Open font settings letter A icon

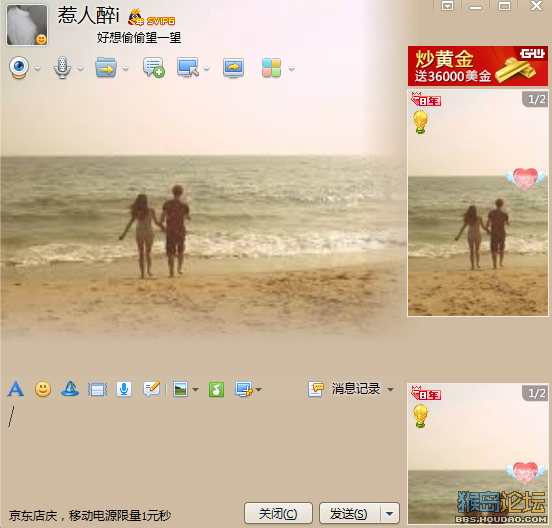pyautogui.click(x=16, y=389)
